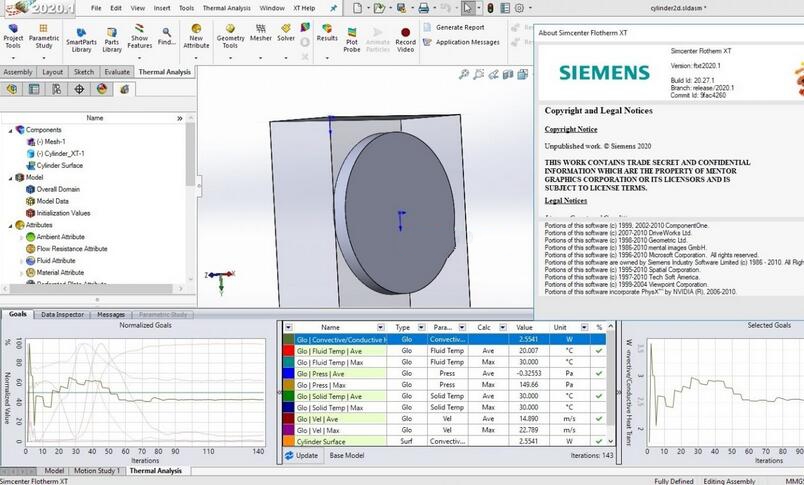This screenshot has width=804, height=485.
Task: Create a New Attribute
Action: (x=196, y=36)
